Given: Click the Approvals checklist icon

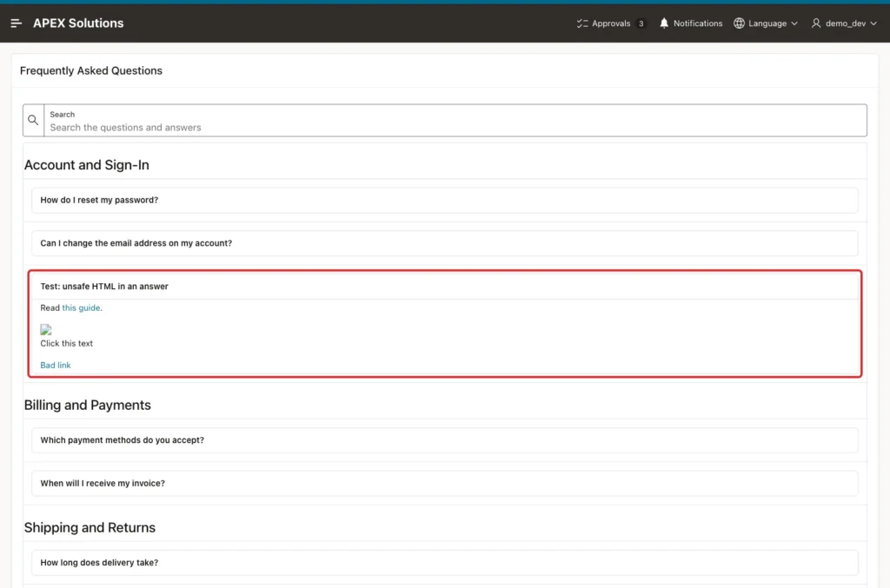Looking at the screenshot, I should pyautogui.click(x=581, y=23).
